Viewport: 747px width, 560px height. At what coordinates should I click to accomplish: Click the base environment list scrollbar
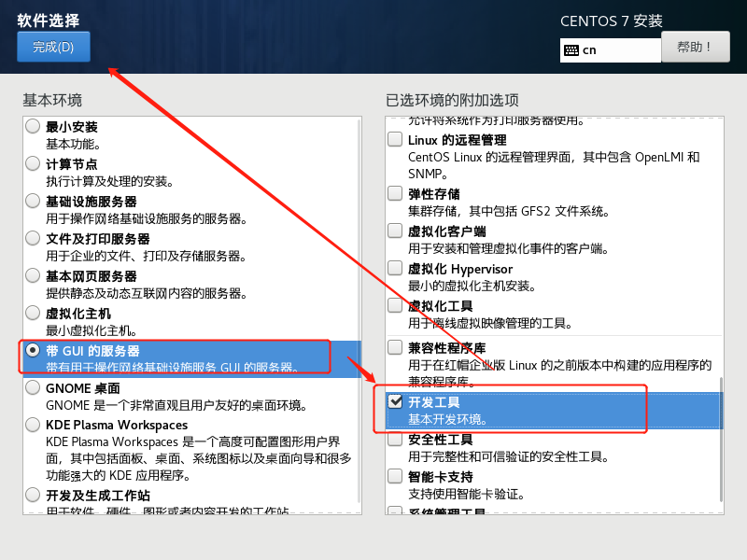(x=359, y=311)
